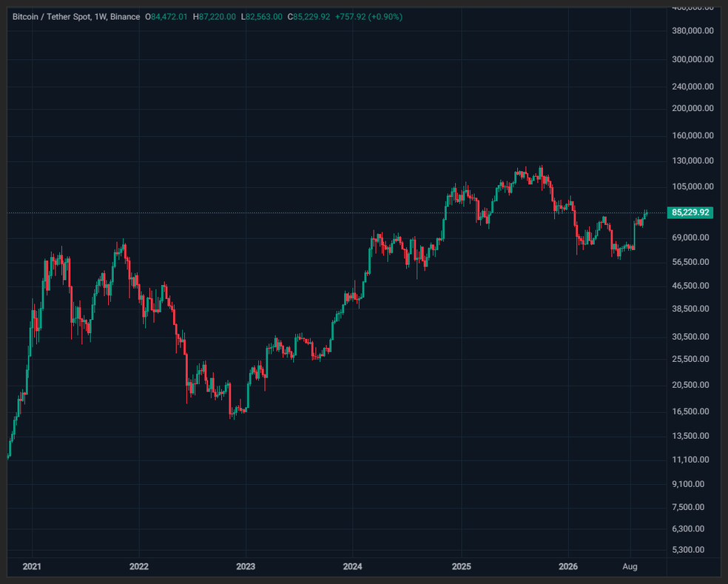Click the 5,300.00 price axis label

coord(688,550)
